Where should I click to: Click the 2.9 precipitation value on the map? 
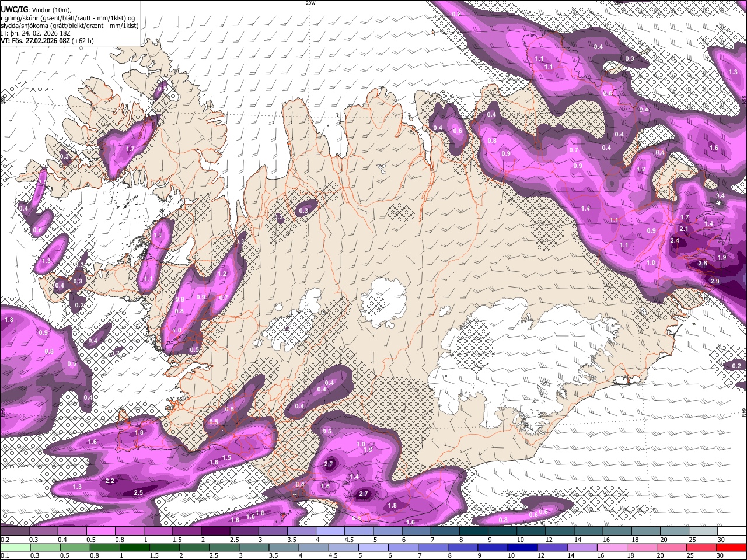click(x=715, y=282)
